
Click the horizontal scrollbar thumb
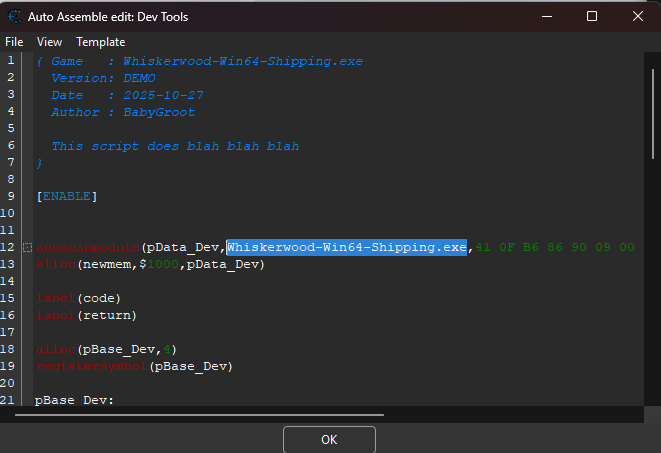tap(199, 415)
